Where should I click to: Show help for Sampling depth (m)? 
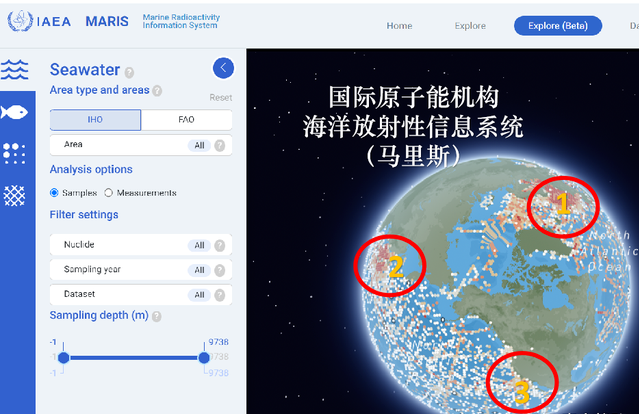click(x=156, y=317)
